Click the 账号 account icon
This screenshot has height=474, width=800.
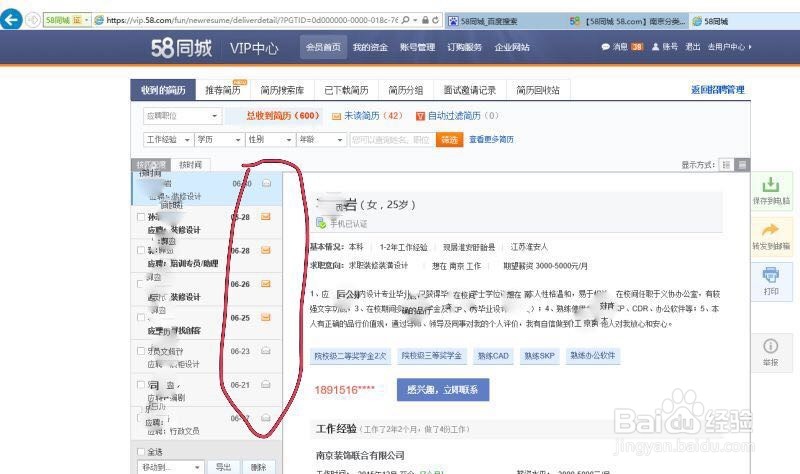coord(656,46)
